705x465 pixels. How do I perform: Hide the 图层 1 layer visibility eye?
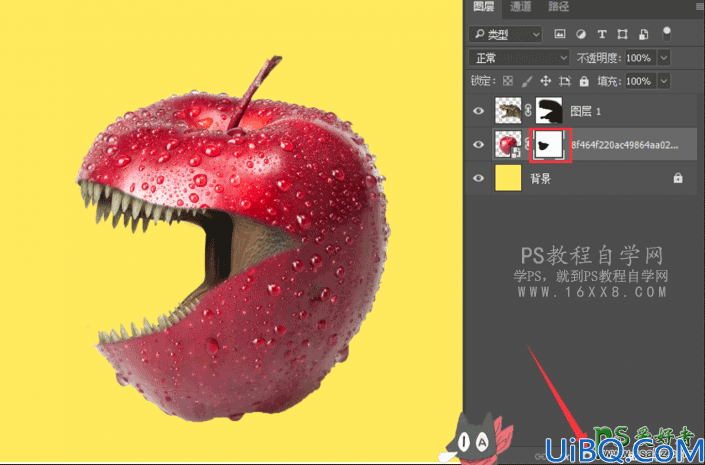[x=478, y=111]
